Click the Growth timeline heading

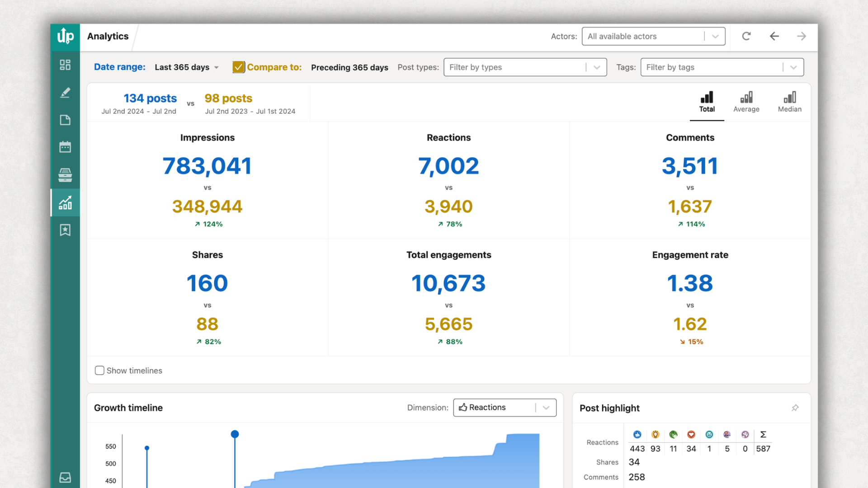[x=128, y=408]
